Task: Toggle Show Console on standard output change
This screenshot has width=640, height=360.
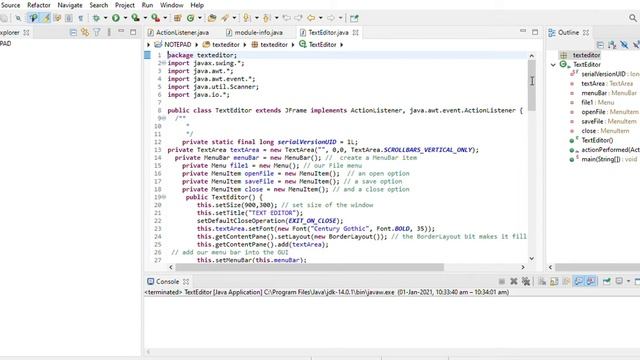Action: (579, 281)
